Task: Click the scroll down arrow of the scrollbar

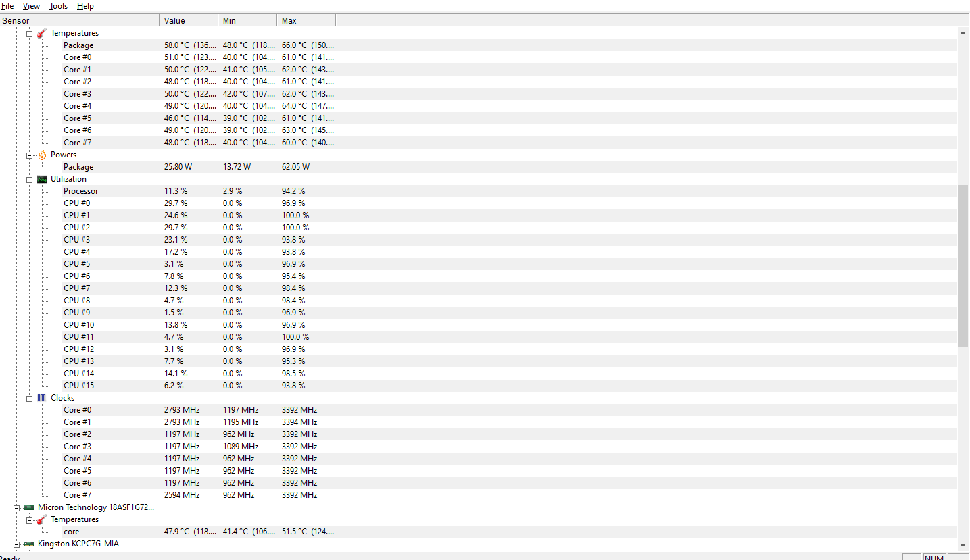Action: click(963, 544)
